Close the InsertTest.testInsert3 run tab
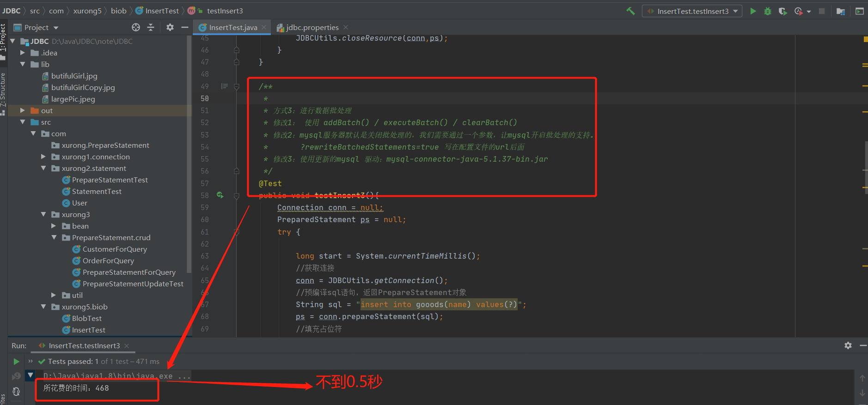Image resolution: width=868 pixels, height=405 pixels. [x=127, y=345]
